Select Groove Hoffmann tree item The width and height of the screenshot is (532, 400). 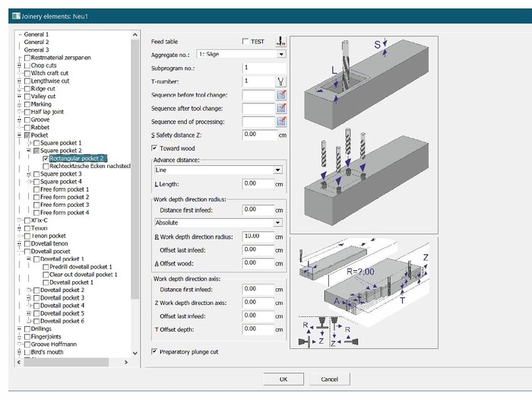click(x=54, y=344)
